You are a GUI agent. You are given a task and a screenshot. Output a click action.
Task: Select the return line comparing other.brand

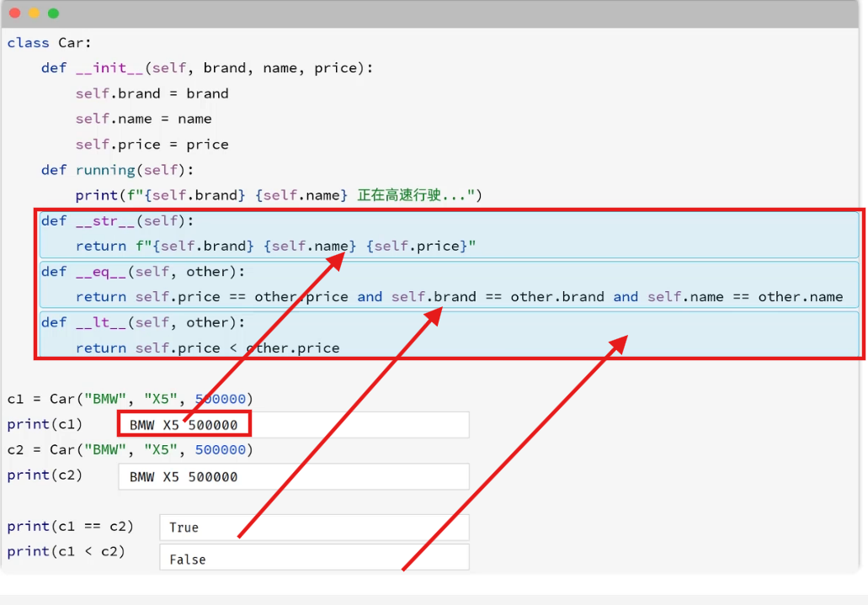(x=460, y=297)
